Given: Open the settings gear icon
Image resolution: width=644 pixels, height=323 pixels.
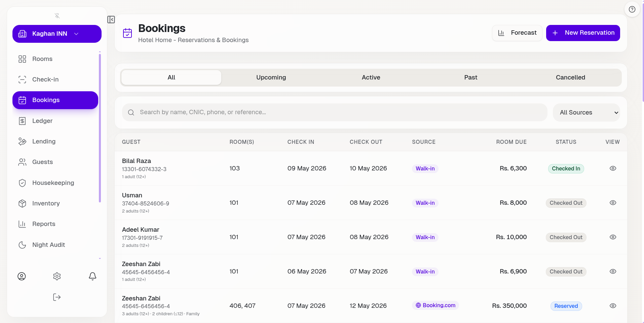Looking at the screenshot, I should tap(57, 276).
